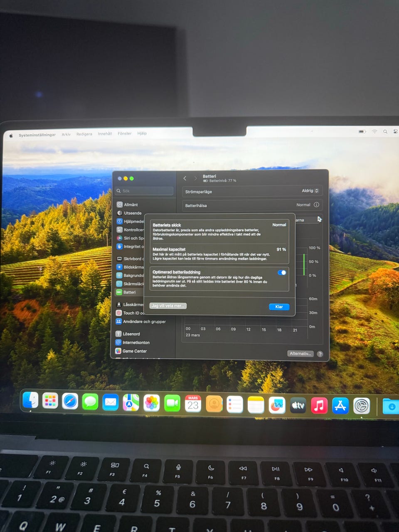Open the Hjälp menu
Viewport: 399px width, 532px height.
click(142, 133)
